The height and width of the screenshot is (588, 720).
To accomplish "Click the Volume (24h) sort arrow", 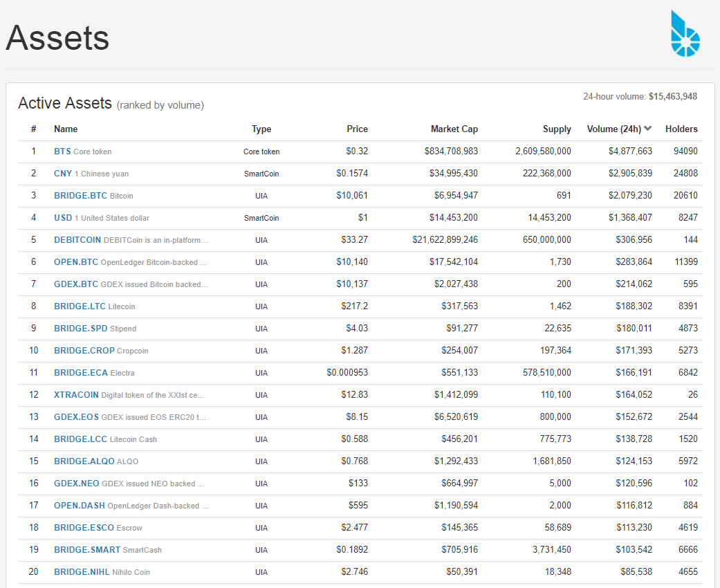I will tap(648, 129).
